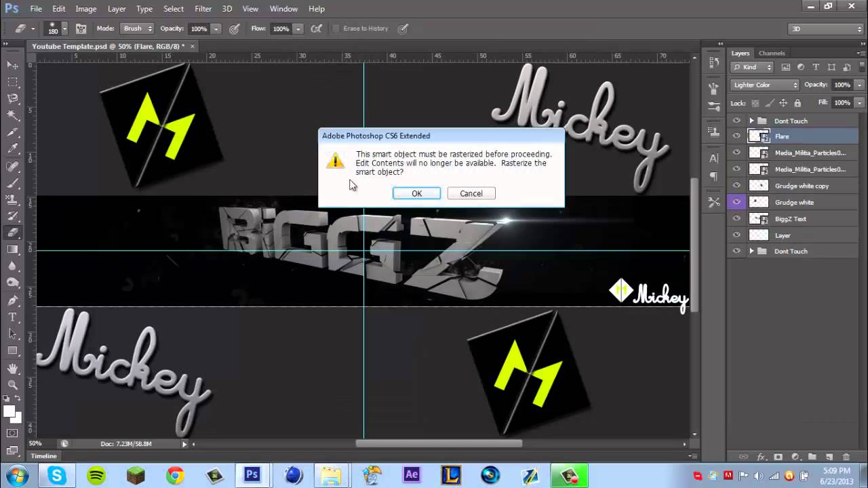Select the History Brush tool
The width and height of the screenshot is (868, 488).
point(12,216)
